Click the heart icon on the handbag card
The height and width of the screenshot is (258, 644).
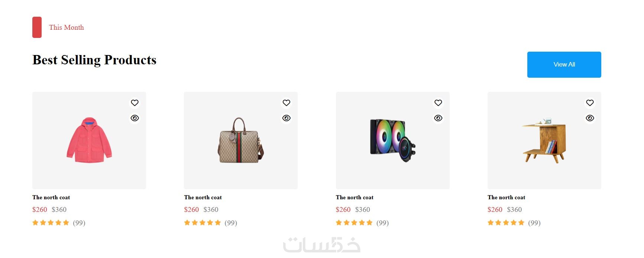(x=286, y=103)
